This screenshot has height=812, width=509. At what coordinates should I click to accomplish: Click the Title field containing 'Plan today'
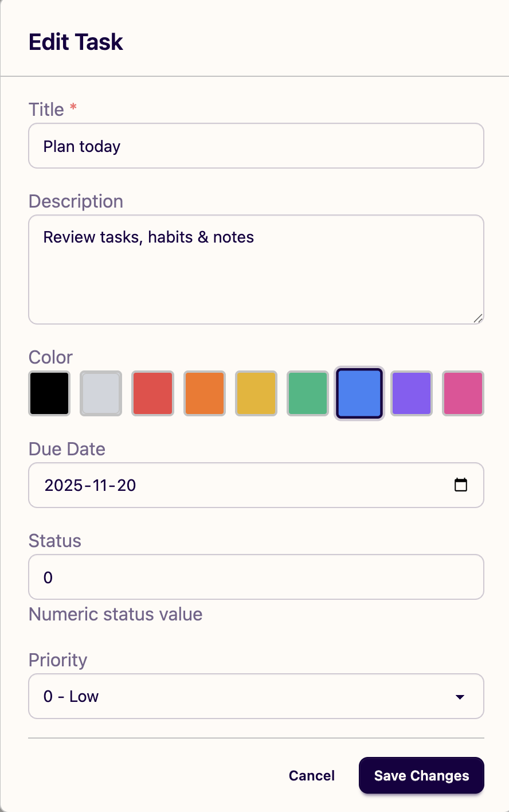(256, 146)
